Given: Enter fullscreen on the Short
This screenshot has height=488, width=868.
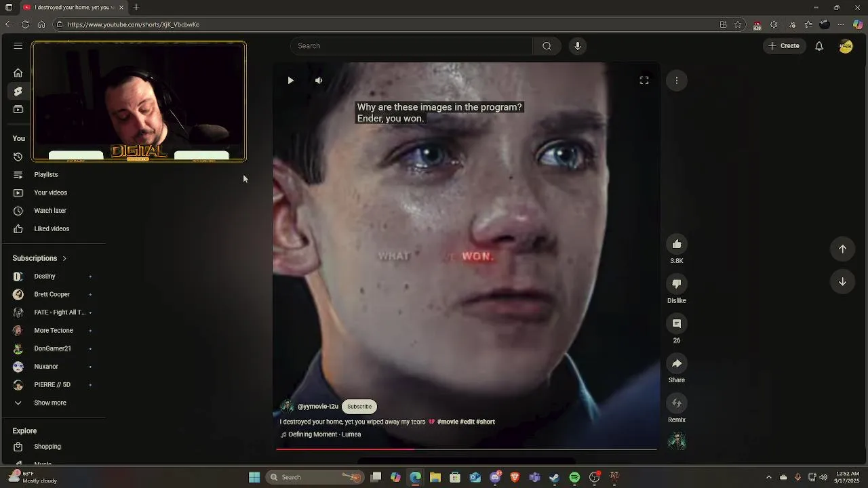Looking at the screenshot, I should pos(644,81).
